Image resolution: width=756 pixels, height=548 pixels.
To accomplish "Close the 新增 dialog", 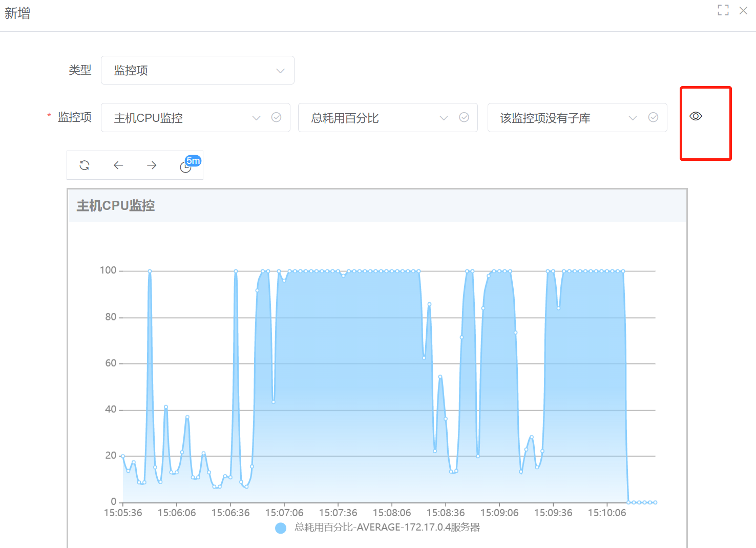I will (743, 10).
